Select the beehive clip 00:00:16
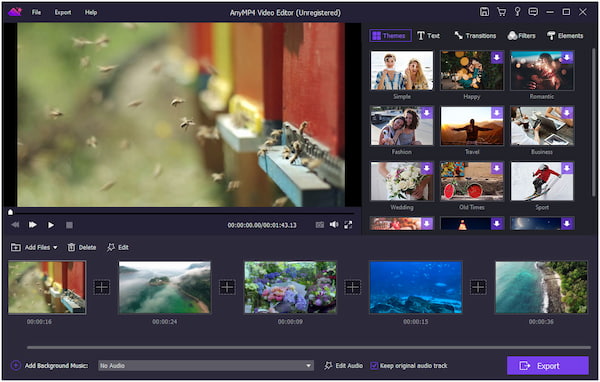This screenshot has height=382, width=600. click(x=47, y=287)
